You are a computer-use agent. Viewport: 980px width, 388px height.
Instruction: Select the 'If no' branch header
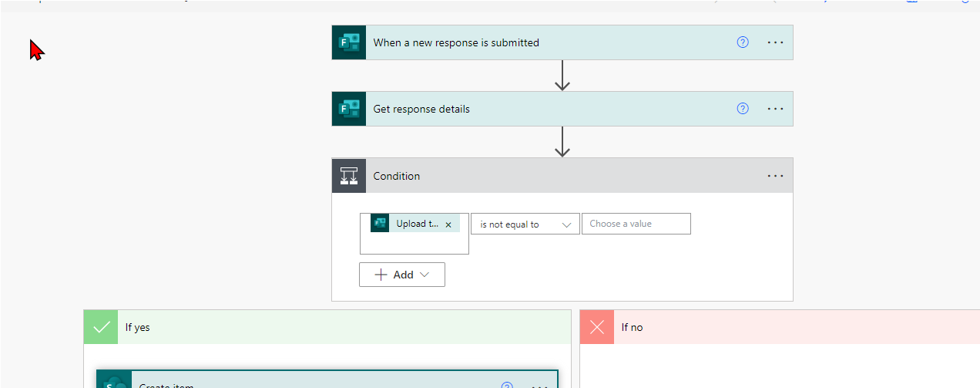tap(780, 327)
